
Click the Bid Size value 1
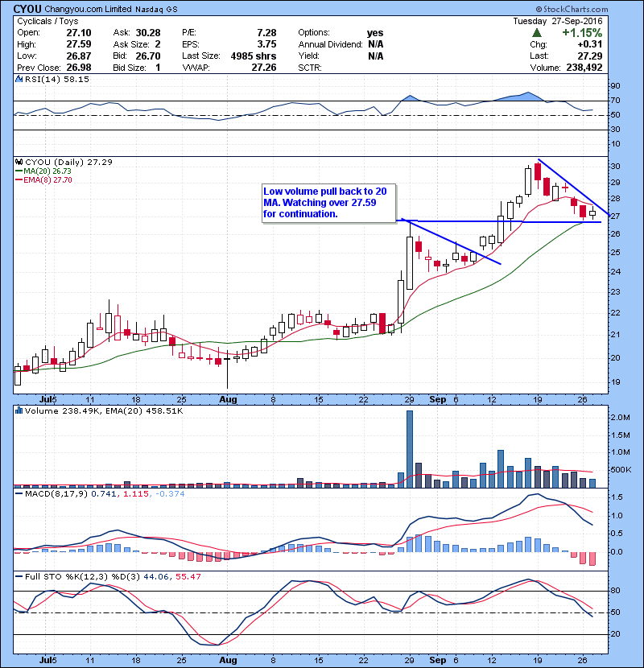158,68
